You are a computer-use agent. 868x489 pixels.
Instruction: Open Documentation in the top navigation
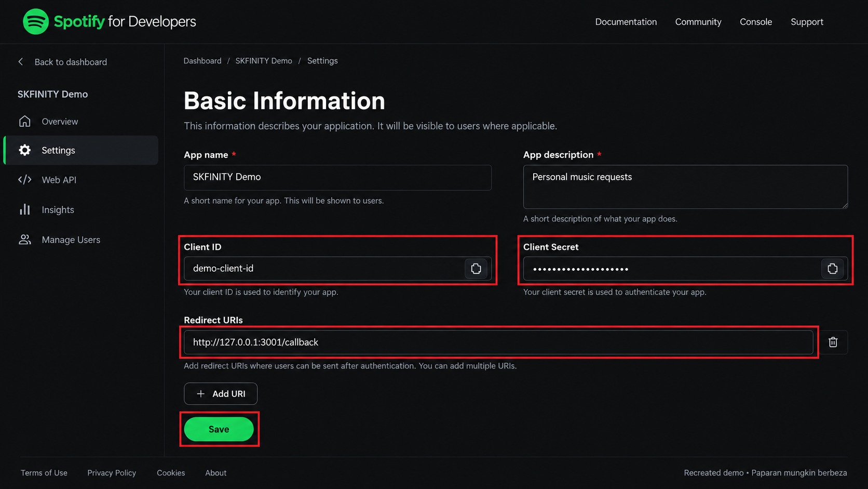626,22
